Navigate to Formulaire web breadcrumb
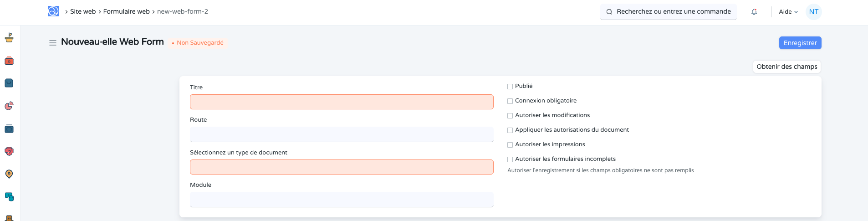The width and height of the screenshot is (868, 221). tap(126, 11)
